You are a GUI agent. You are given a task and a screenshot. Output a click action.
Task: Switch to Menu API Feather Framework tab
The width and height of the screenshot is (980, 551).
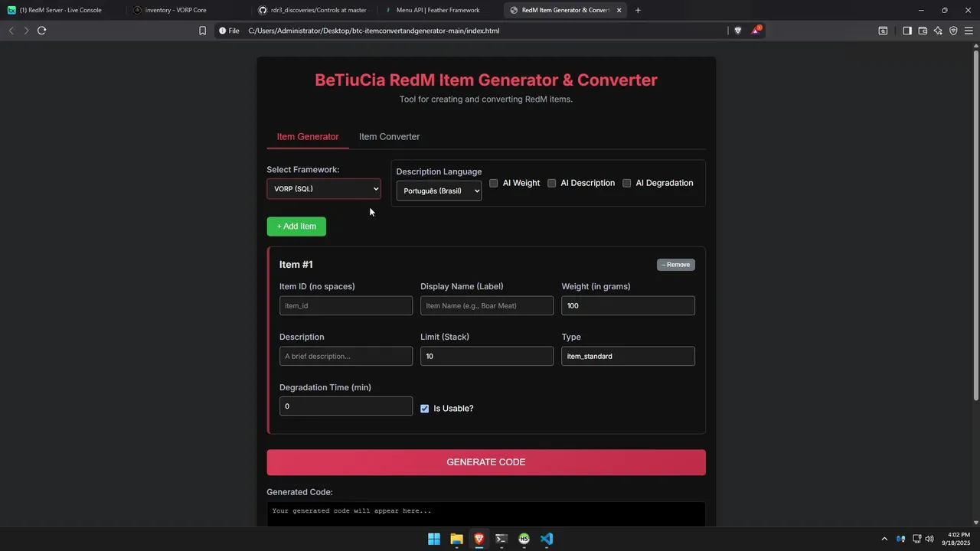[x=438, y=10]
